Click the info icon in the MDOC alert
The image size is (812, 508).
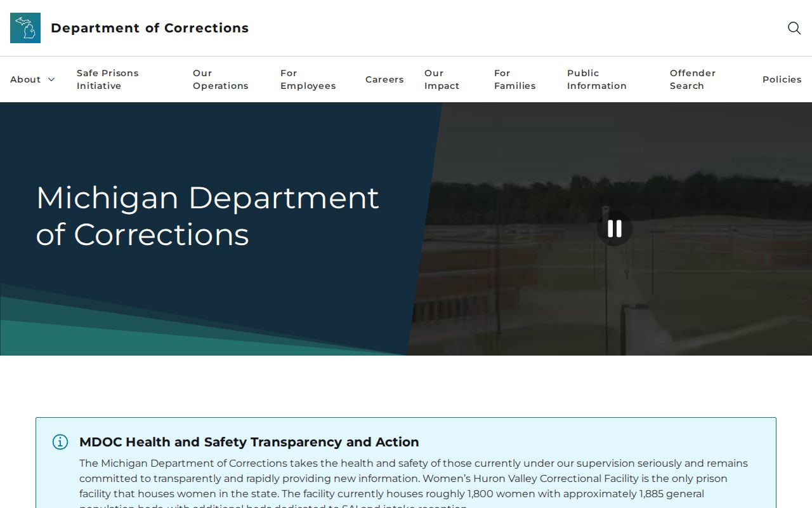[60, 442]
